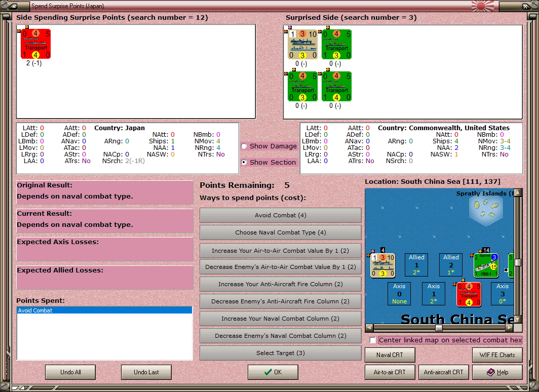The width and height of the screenshot is (539, 392).
Task: Click the map scroll-down arrow
Action: (518, 319)
